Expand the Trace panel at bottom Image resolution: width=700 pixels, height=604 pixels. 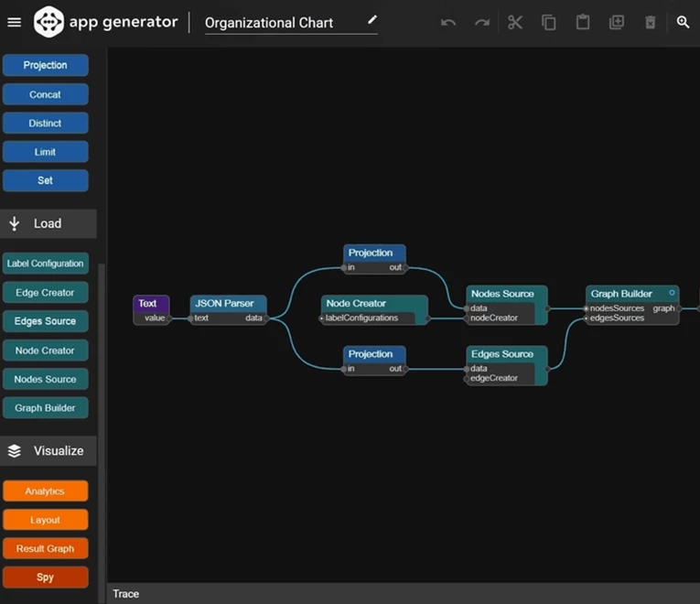(126, 594)
